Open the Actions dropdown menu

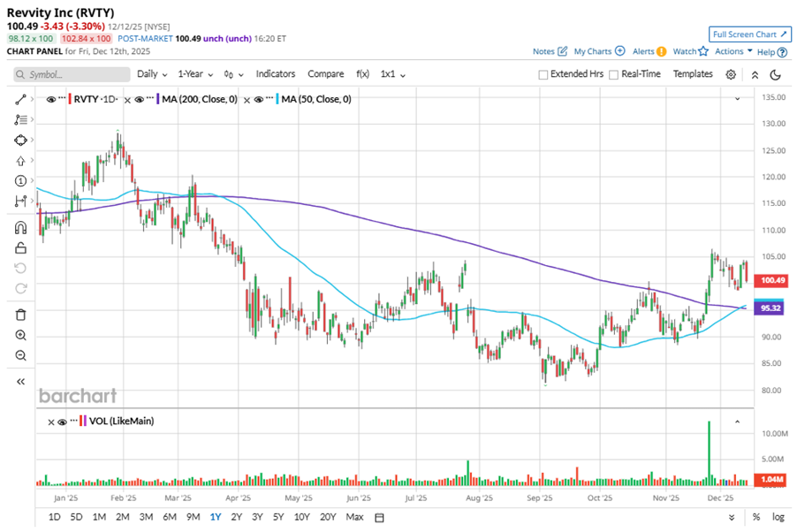click(733, 51)
